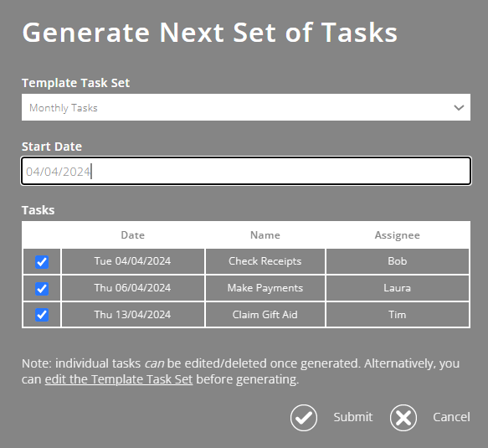Click the Generate Next Set of Tasks heading
The image size is (488, 448).
(210, 33)
